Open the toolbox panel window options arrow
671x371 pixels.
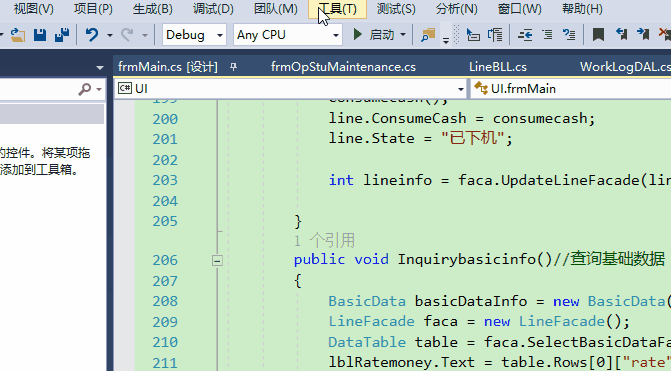(x=100, y=68)
